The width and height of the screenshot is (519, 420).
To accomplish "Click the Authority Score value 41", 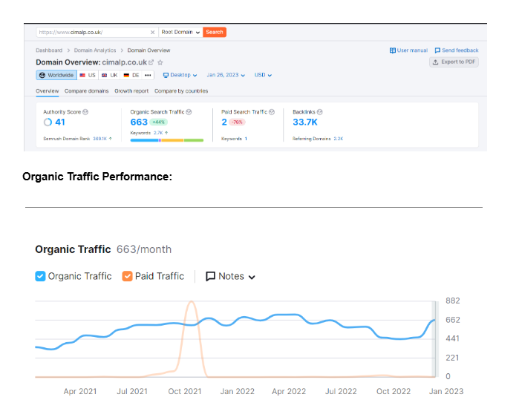I will pos(60,122).
